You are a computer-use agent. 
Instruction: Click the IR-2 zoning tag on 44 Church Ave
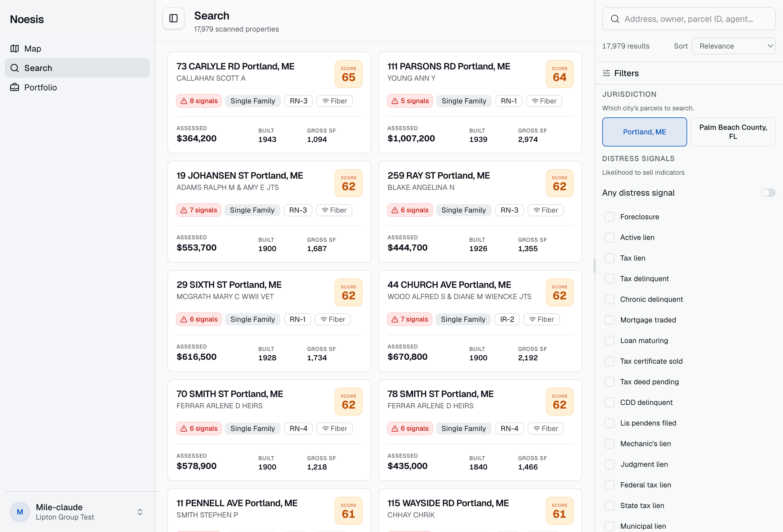coord(507,319)
